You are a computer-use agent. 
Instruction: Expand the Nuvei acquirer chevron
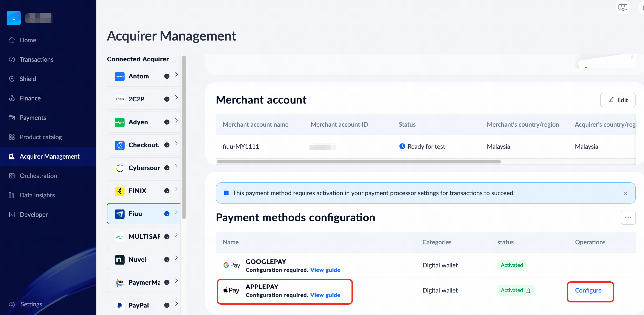pos(177,258)
